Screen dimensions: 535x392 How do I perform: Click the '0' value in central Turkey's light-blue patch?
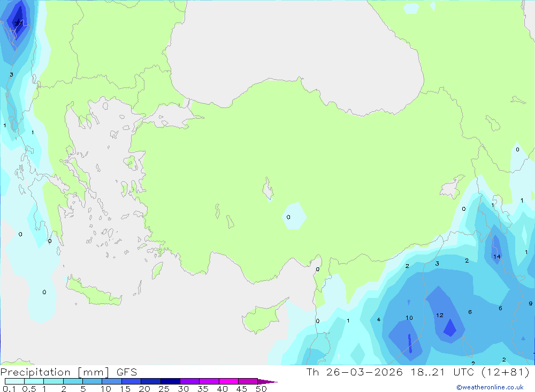pos(289,217)
